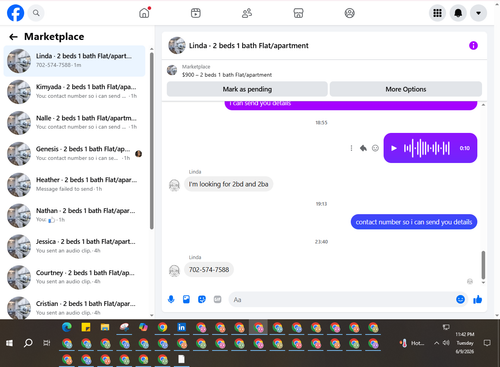
Task: Reply to the audio message
Action: pyautogui.click(x=363, y=148)
